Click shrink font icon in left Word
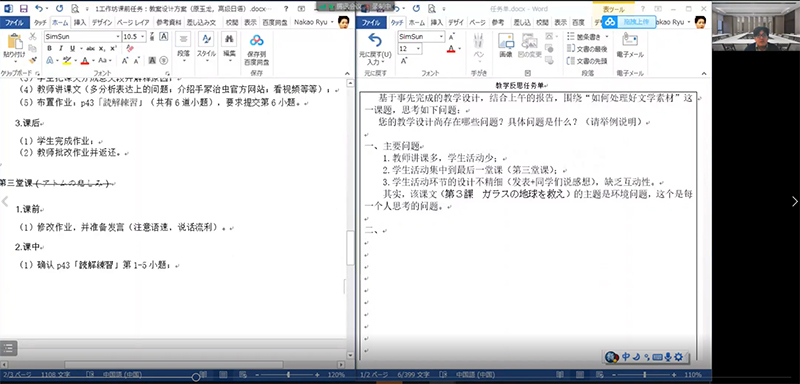Image resolution: width=800 pixels, height=384 pixels. click(137, 61)
